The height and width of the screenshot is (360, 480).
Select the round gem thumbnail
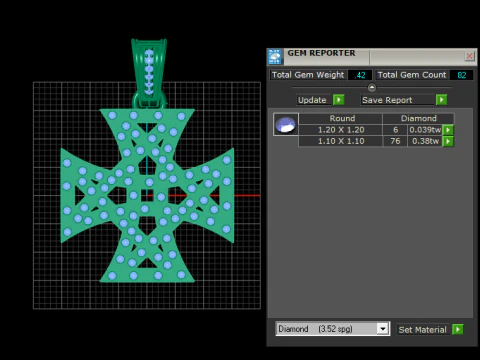(286, 124)
